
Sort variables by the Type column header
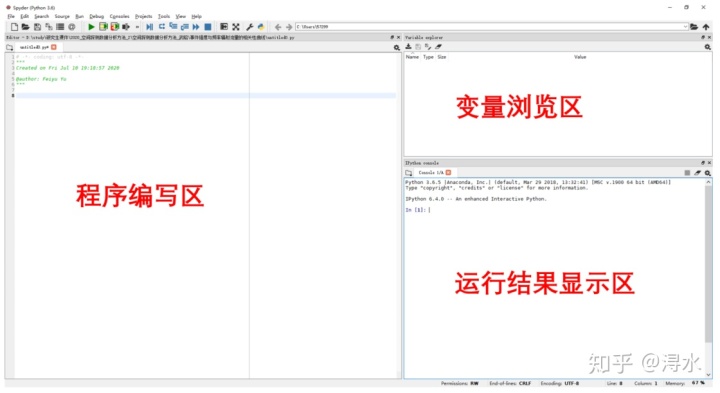(428, 57)
